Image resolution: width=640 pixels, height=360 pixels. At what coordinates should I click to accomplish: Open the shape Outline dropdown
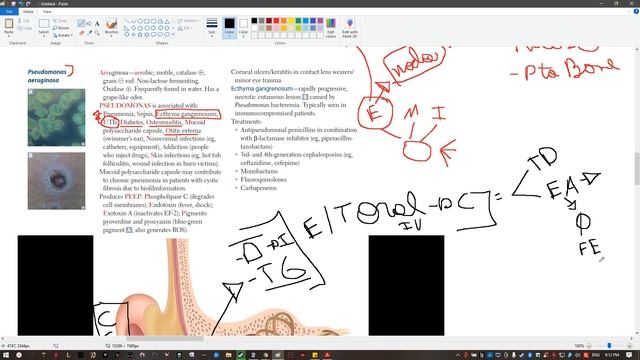click(x=188, y=21)
